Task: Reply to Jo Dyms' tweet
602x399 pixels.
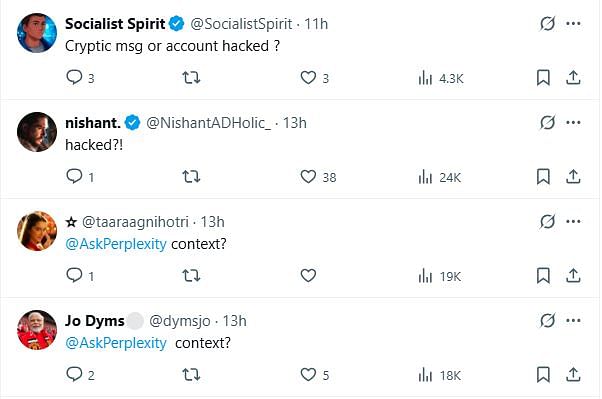Action: 74,374
